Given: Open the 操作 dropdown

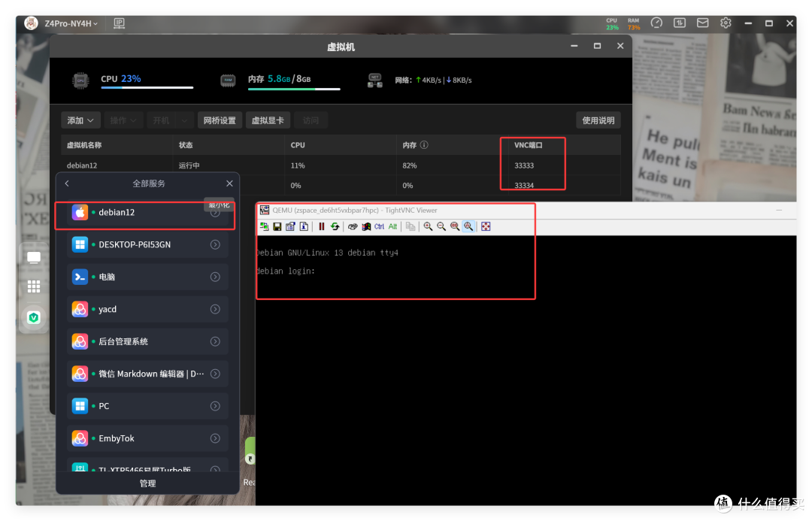Looking at the screenshot, I should 123,120.
